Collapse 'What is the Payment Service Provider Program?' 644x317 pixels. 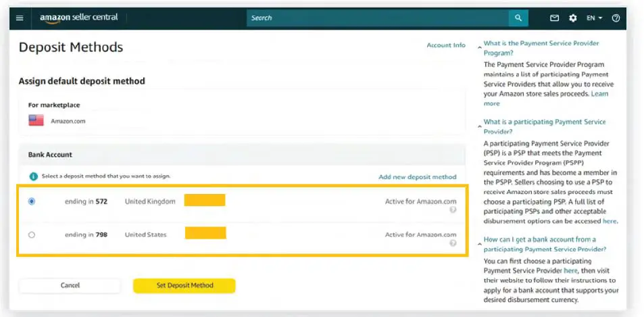click(479, 47)
